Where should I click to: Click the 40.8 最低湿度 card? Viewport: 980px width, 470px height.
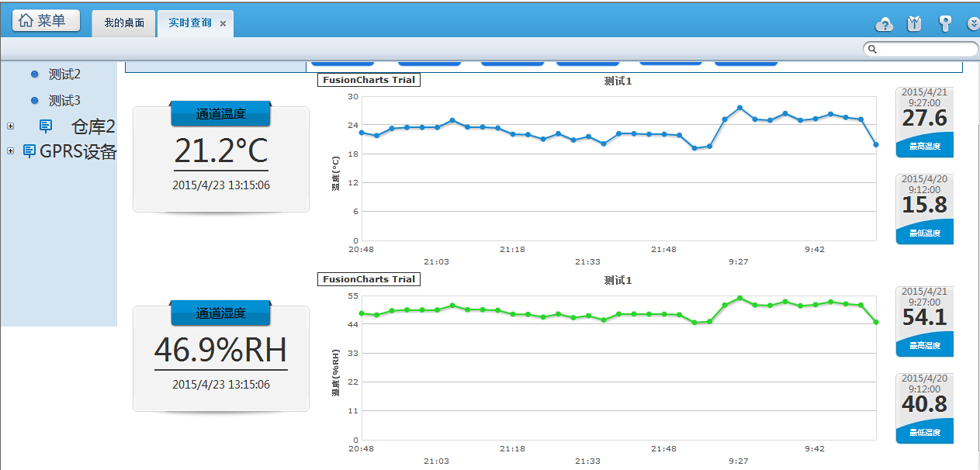click(924, 408)
